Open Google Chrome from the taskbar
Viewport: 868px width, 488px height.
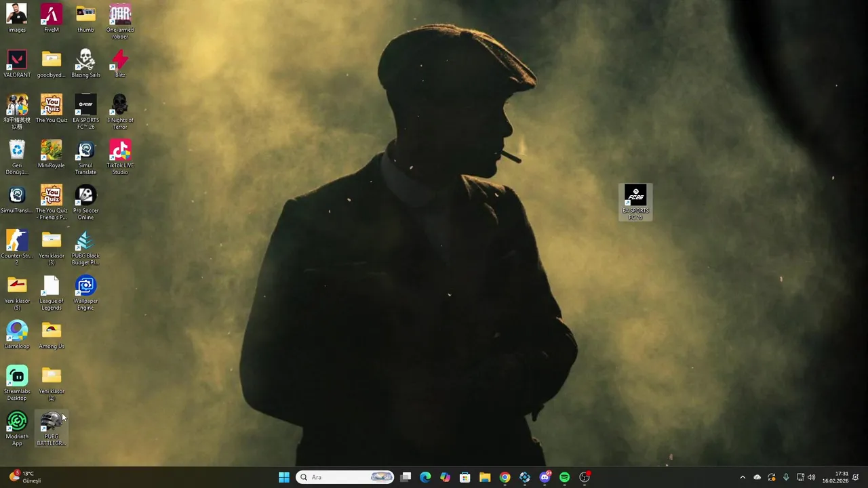(505, 477)
